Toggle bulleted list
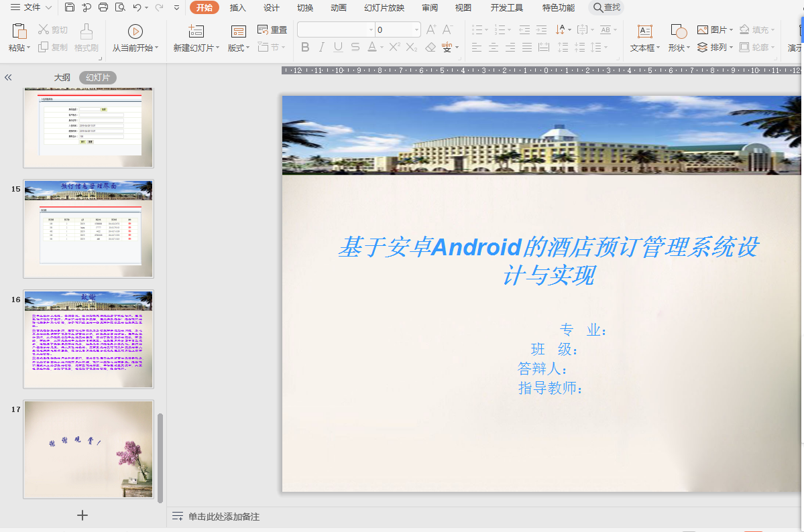Screen dimensions: 804x532 (477, 29)
